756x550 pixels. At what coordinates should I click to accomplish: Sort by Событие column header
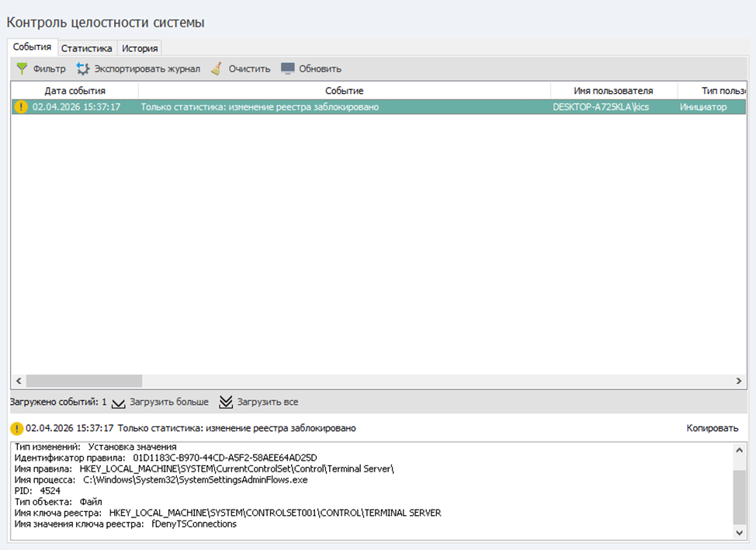[x=344, y=91]
